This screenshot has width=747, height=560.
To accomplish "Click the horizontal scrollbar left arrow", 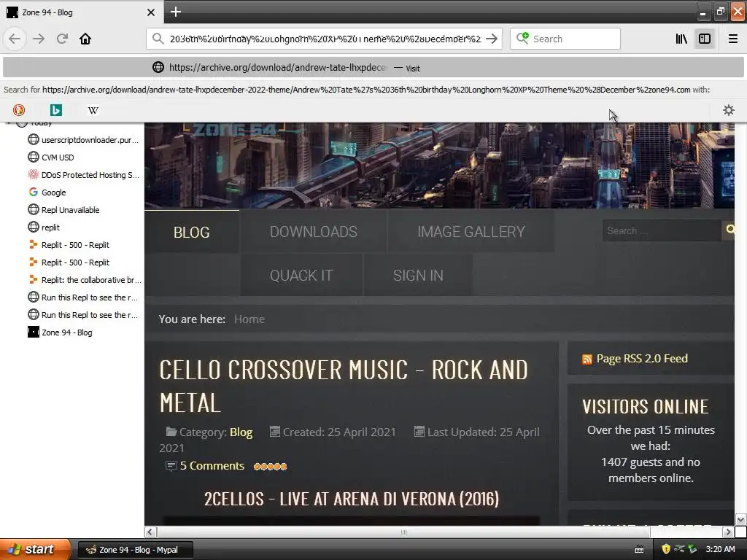I will pyautogui.click(x=150, y=532).
